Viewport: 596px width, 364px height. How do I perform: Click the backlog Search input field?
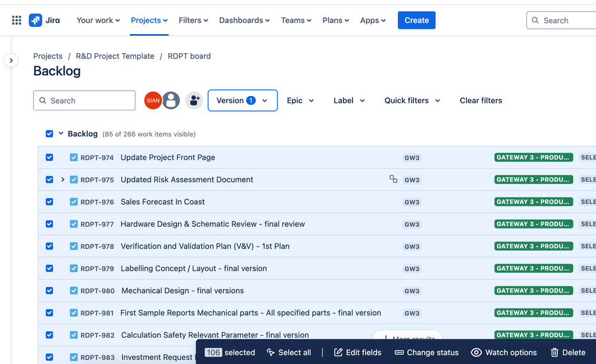[84, 100]
